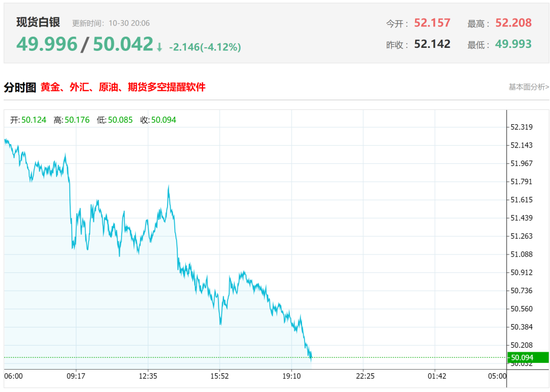Click the ask price 50.042

pos(123,44)
